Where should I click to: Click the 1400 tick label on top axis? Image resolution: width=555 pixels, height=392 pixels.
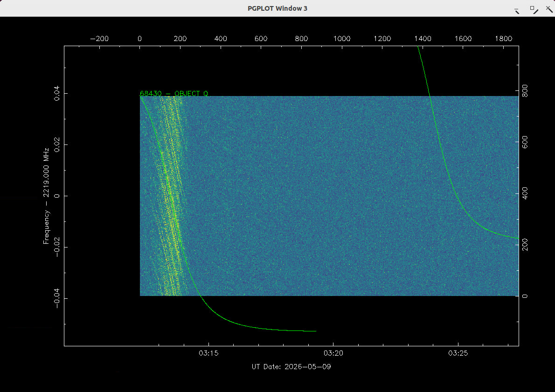click(x=423, y=39)
